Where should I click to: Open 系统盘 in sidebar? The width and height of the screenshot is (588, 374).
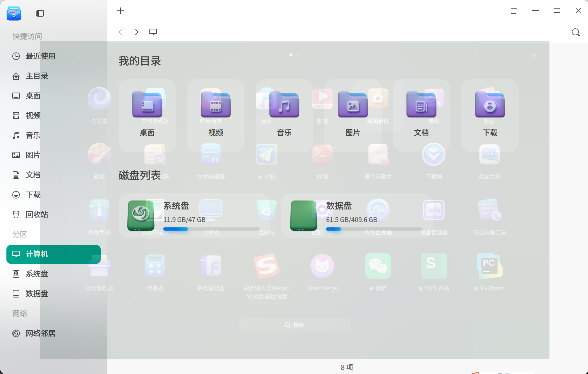(54, 274)
